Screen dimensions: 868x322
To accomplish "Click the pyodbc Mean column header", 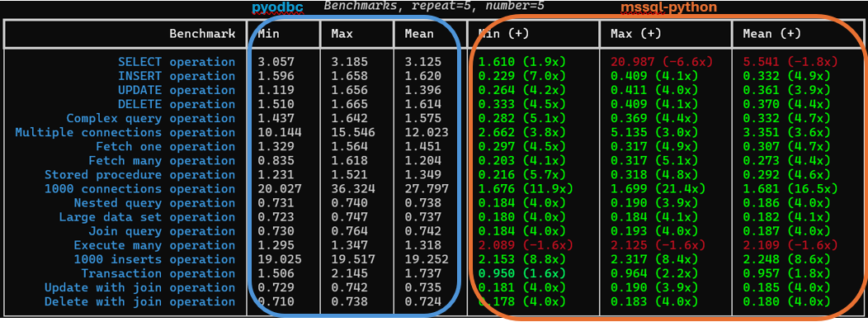I will [419, 34].
